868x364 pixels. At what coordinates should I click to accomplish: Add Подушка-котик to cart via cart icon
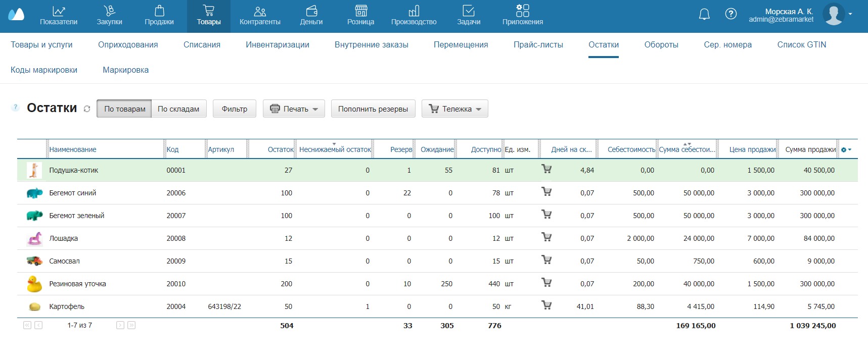pyautogui.click(x=546, y=169)
